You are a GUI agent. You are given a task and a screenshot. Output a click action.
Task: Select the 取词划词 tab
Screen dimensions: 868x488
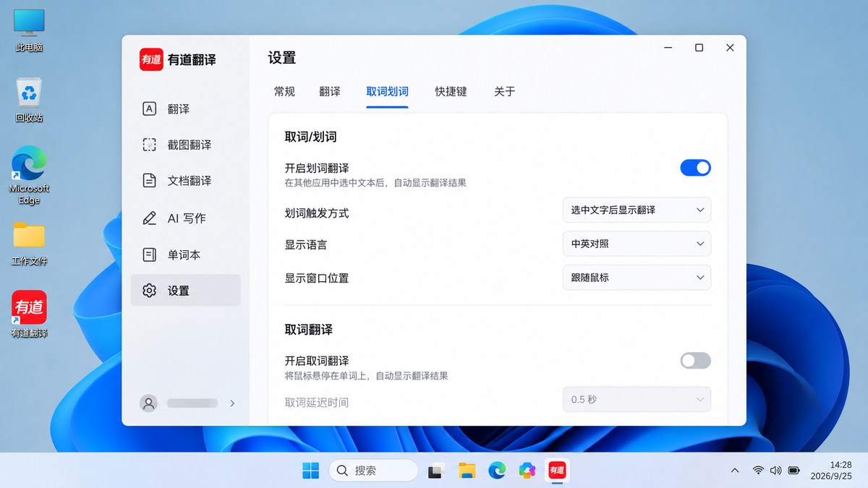387,91
